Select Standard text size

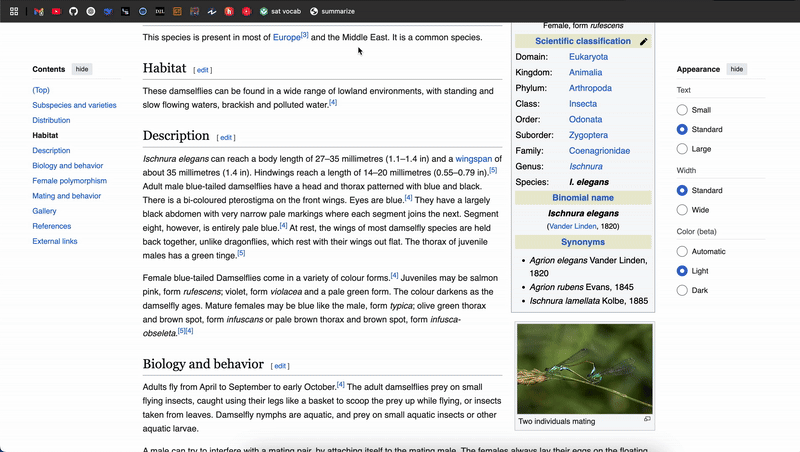pos(682,130)
